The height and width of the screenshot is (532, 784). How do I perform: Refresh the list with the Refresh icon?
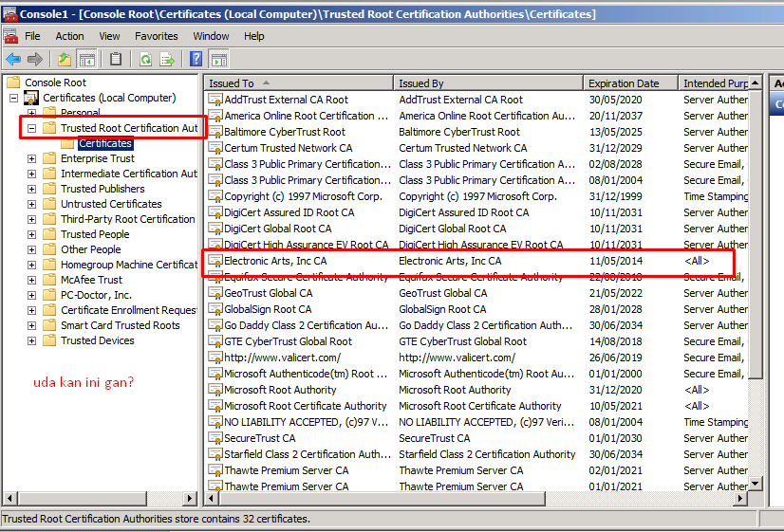coord(145,60)
